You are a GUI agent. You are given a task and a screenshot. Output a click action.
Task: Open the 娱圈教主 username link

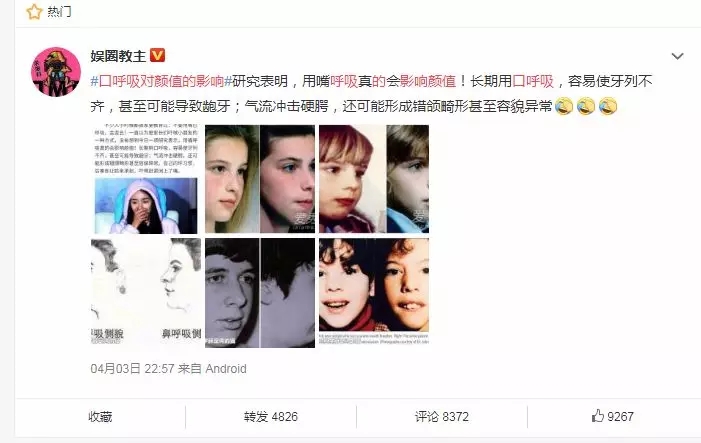click(x=118, y=56)
